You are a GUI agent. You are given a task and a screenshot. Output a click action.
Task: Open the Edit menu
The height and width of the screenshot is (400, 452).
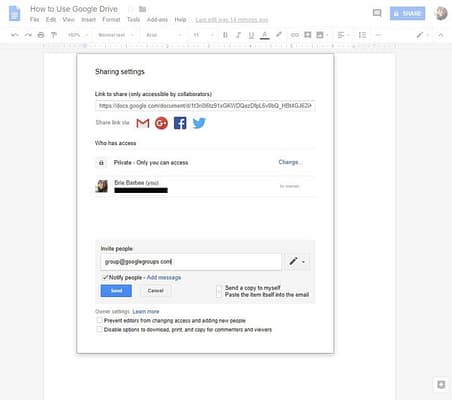pos(51,20)
